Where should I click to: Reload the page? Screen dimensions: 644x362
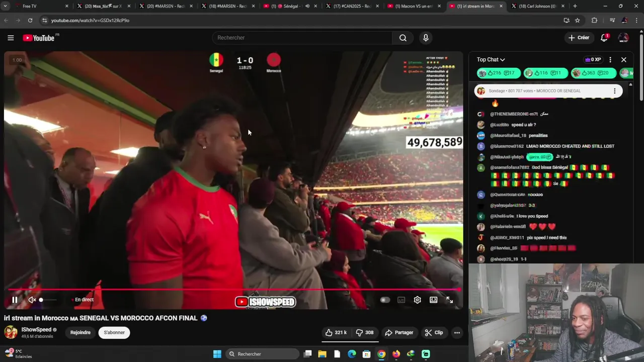30,20
